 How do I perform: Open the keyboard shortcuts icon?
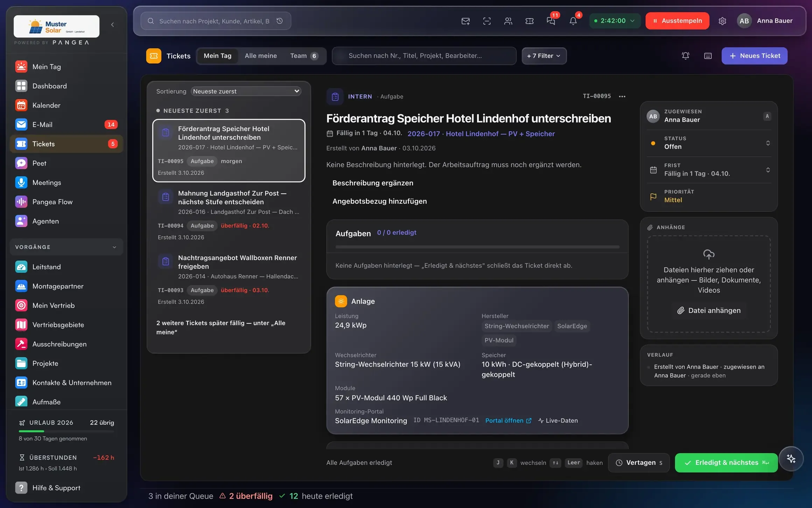pyautogui.click(x=708, y=56)
